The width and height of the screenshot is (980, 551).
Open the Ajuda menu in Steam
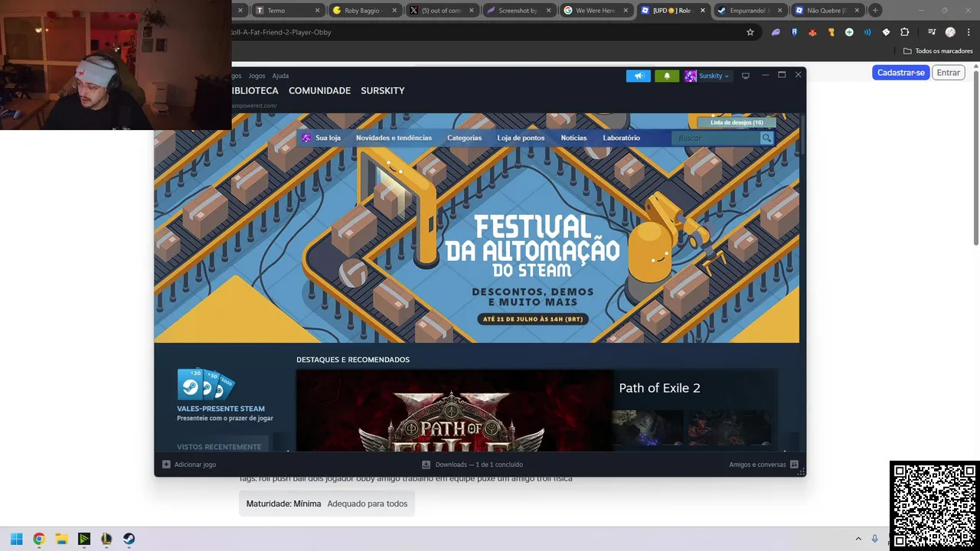click(x=280, y=76)
